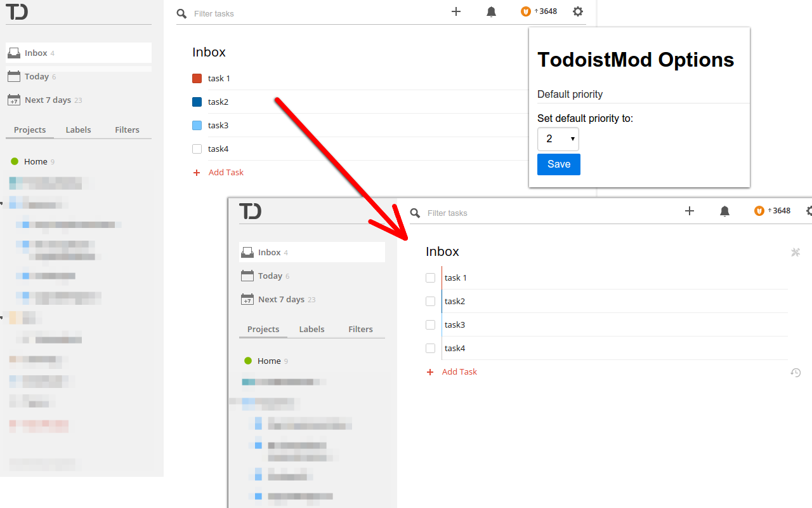
Task: Open the settings gear in the lower window
Action: tap(809, 211)
